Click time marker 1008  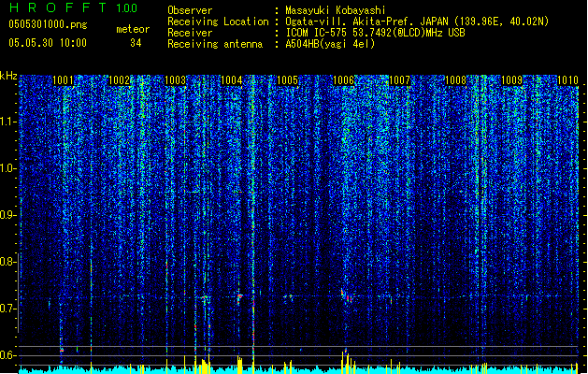(x=455, y=80)
